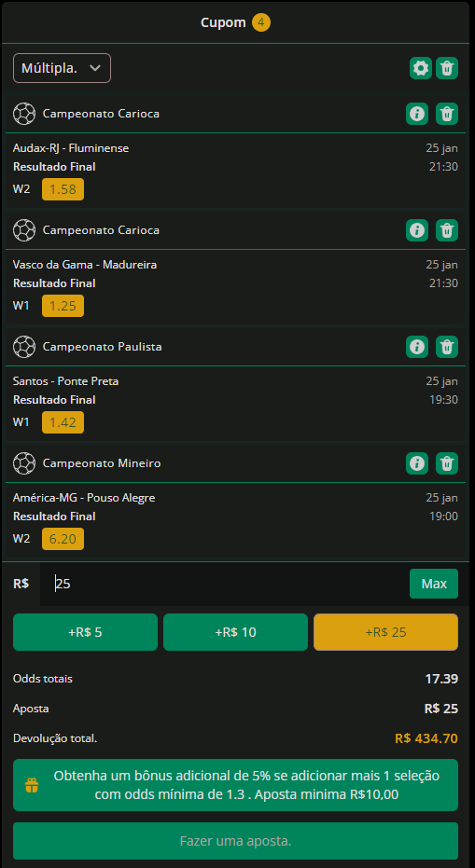Show info for Audax-RJ - Fluminense selection

coord(417,114)
